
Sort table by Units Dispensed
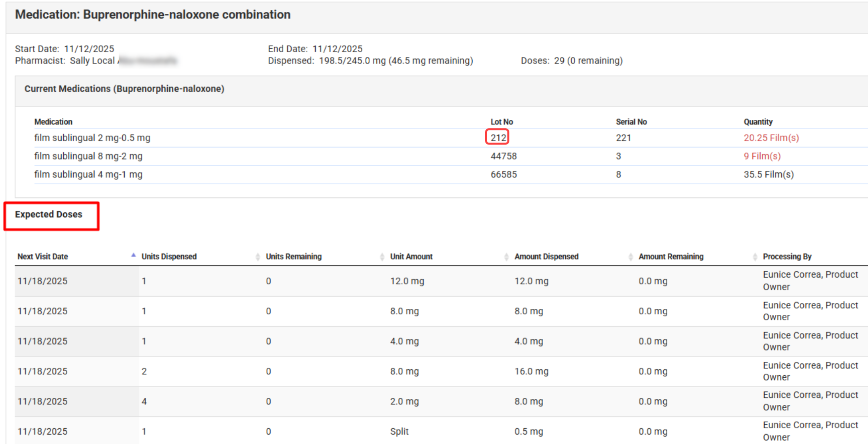tap(169, 256)
